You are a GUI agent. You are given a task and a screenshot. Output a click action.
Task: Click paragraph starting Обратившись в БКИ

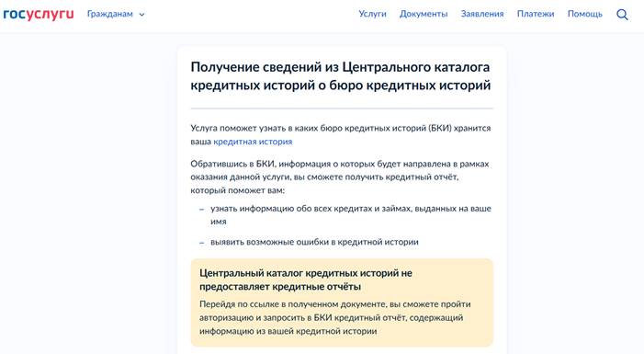(x=340, y=177)
